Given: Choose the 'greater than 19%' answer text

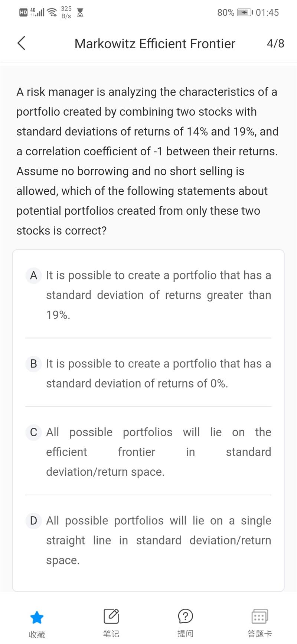Looking at the screenshot, I should coord(159,295).
